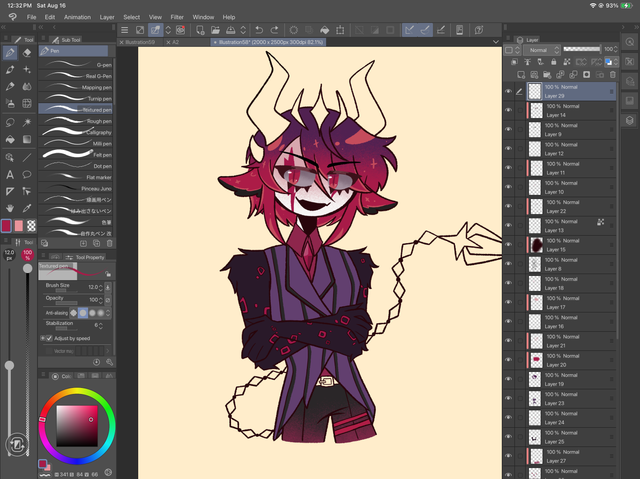The height and width of the screenshot is (479, 640).
Task: Hide Layer 14 using its eye icon
Action: [x=508, y=110]
